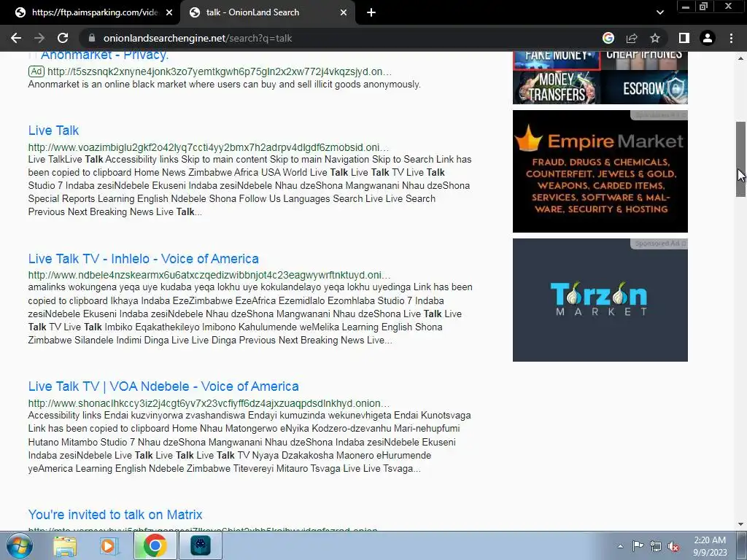747x560 pixels.
Task: Select the talk - OnionLand Search tab
Action: click(x=267, y=12)
